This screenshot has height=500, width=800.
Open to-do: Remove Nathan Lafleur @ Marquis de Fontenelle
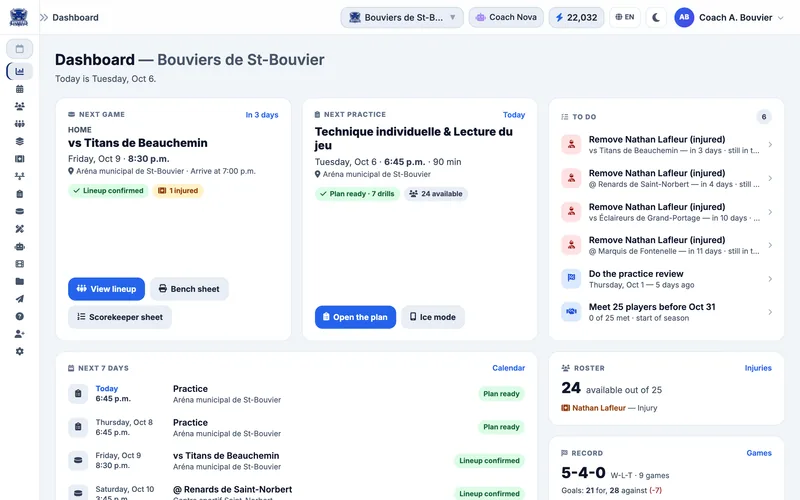(666, 245)
